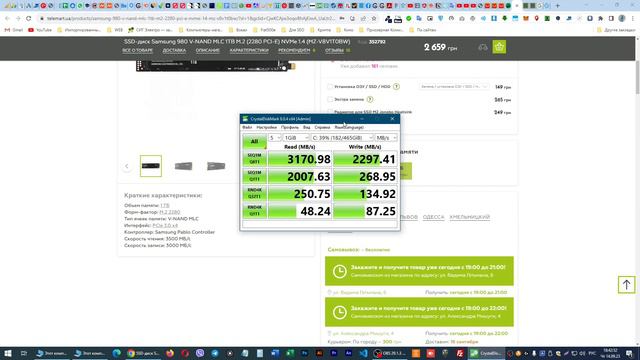Open Профиль menu in CrystalDiskMark
Viewport: 640px width, 360px height.
tap(290, 127)
